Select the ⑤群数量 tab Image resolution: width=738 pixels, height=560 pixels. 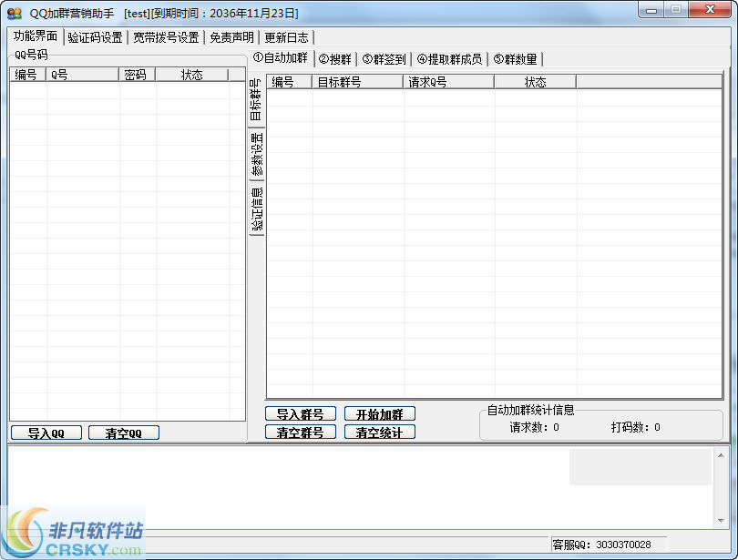[516, 59]
